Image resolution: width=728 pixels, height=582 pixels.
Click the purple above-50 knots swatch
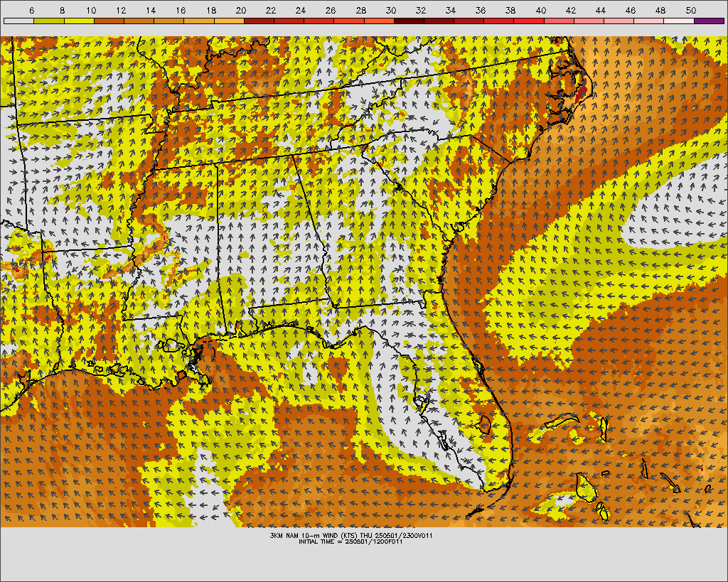coord(709,21)
